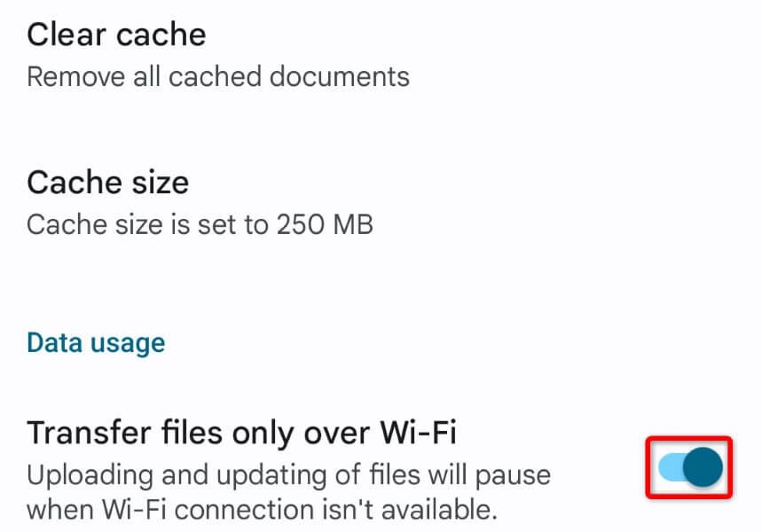Click the red-highlighted toggle switch
The width and height of the screenshot is (762, 532).
(x=689, y=467)
